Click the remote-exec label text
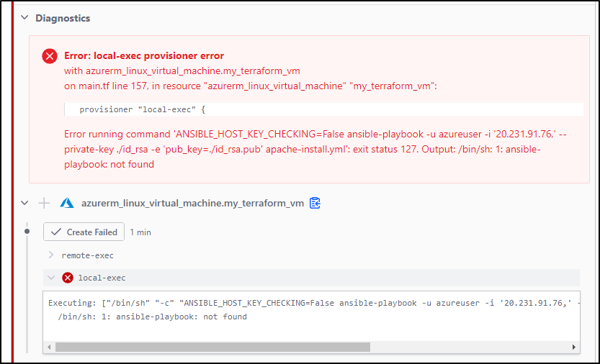The height and width of the screenshot is (364, 600). tap(88, 255)
